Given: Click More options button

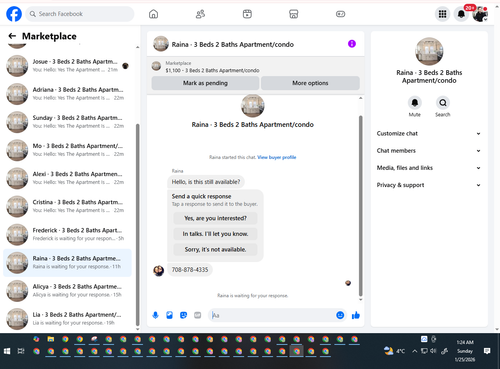Looking at the screenshot, I should pos(310,83).
